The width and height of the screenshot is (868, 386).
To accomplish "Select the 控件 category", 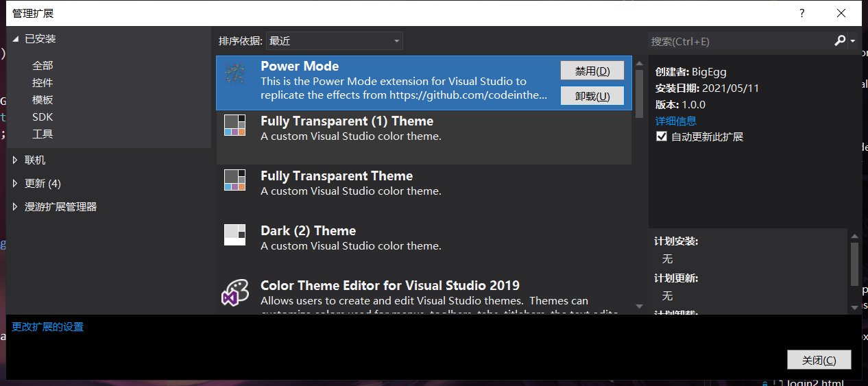I will click(43, 83).
